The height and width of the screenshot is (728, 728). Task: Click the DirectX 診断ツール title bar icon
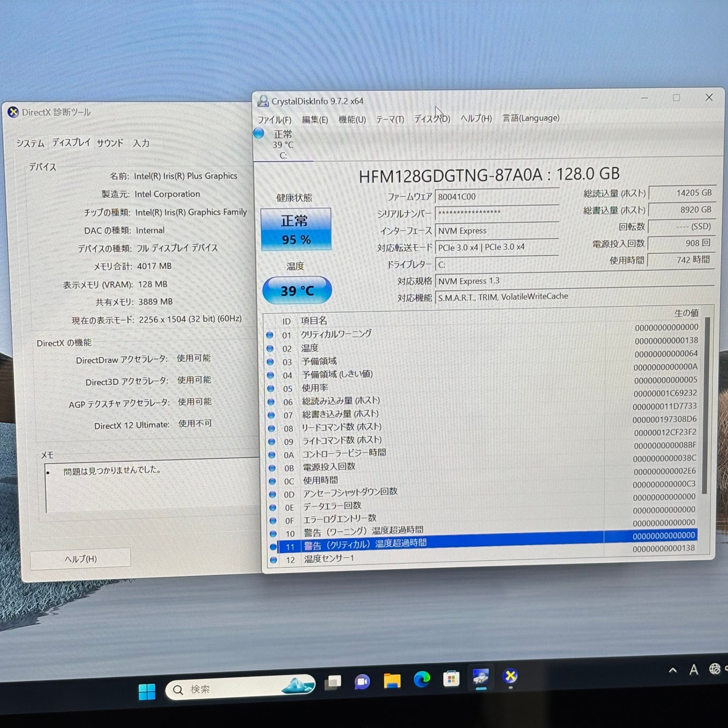click(13, 112)
